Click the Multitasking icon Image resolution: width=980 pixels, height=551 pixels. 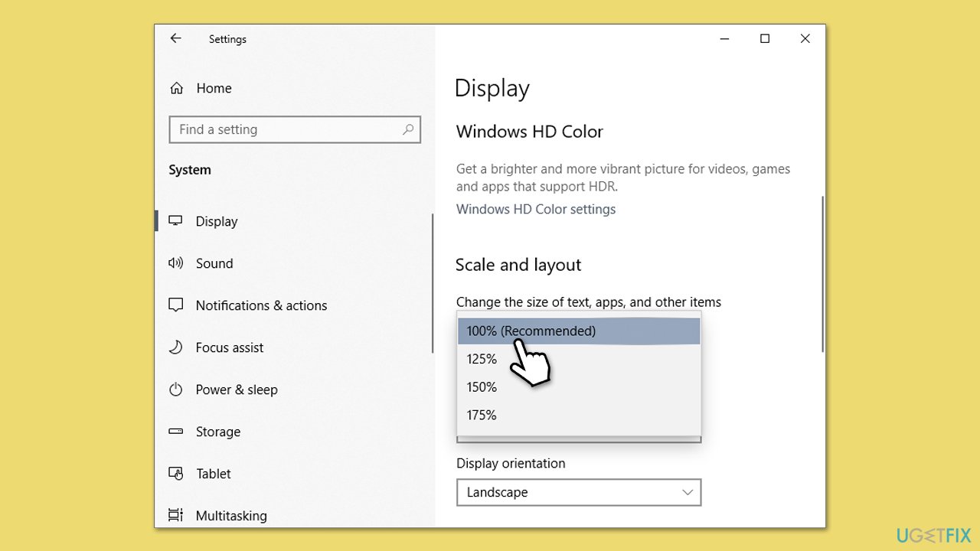(176, 515)
